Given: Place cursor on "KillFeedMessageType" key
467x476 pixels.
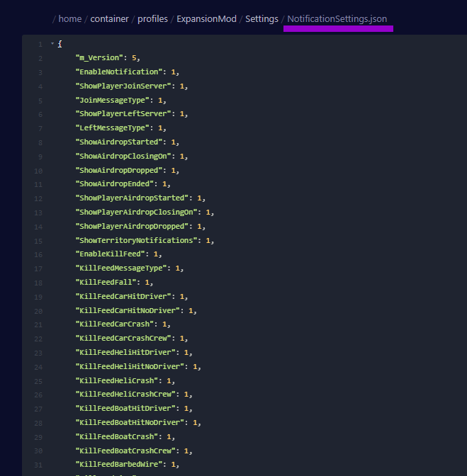Looking at the screenshot, I should point(123,268).
